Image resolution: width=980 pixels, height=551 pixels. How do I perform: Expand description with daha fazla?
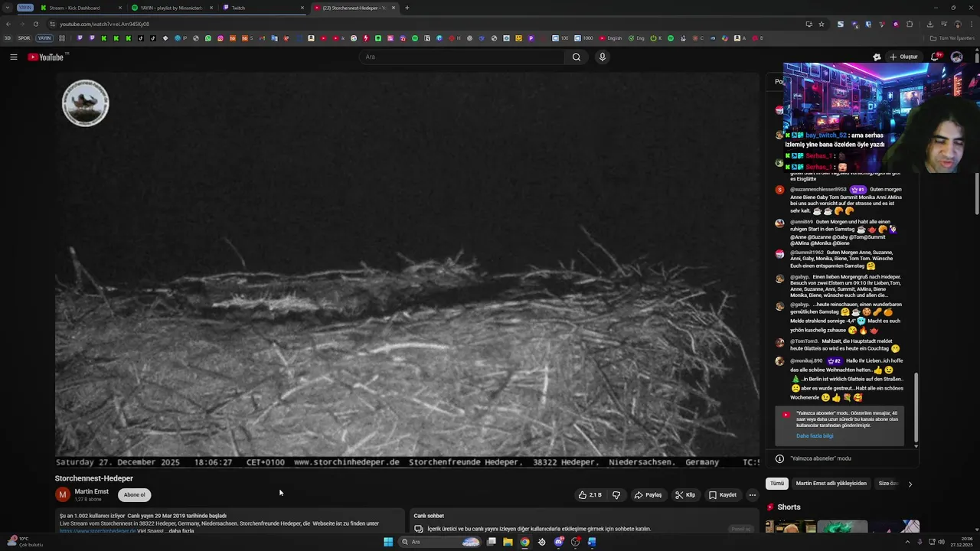[181, 531]
